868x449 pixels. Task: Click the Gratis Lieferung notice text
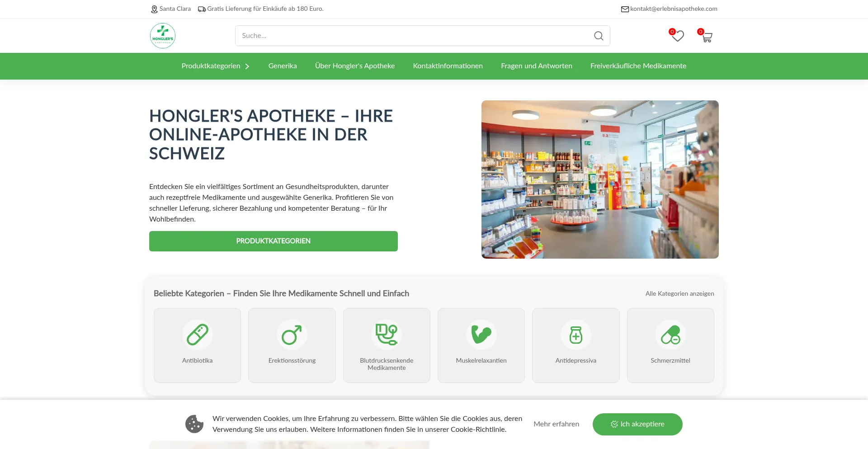[x=265, y=9]
